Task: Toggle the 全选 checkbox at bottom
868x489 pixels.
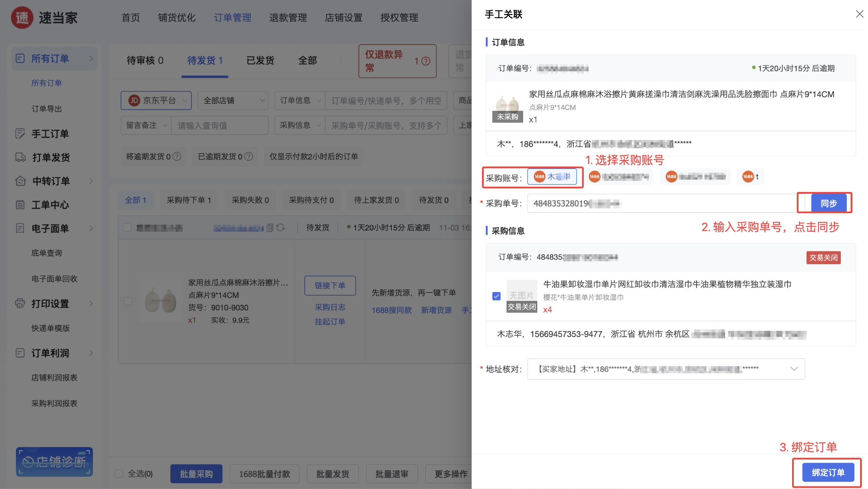Action: pos(119,474)
